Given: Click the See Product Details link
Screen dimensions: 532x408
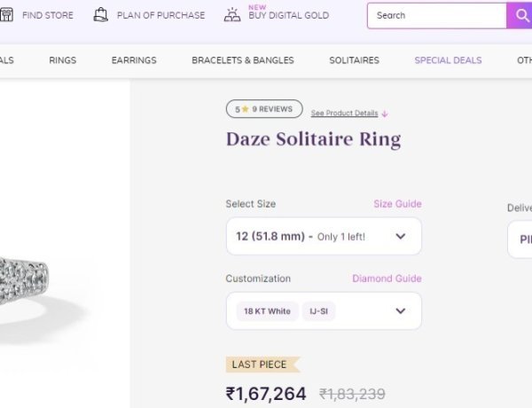Looking at the screenshot, I should click(344, 114).
